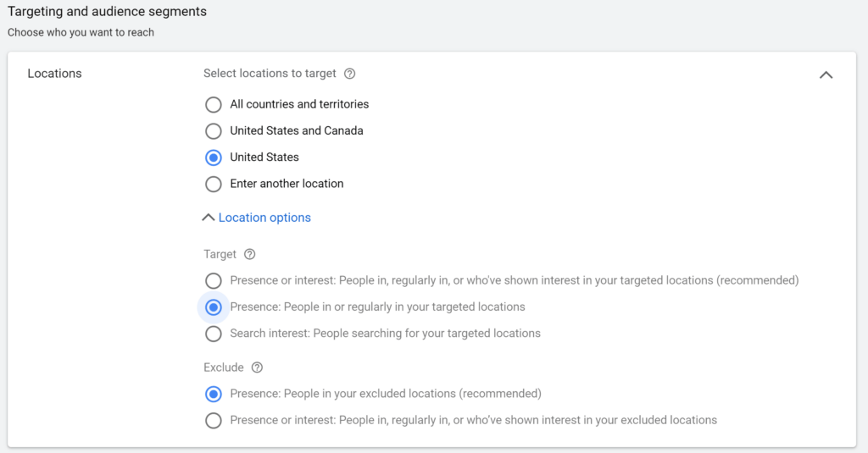Click the Locations section heading
Screen dimensions: 868x453
[54, 74]
